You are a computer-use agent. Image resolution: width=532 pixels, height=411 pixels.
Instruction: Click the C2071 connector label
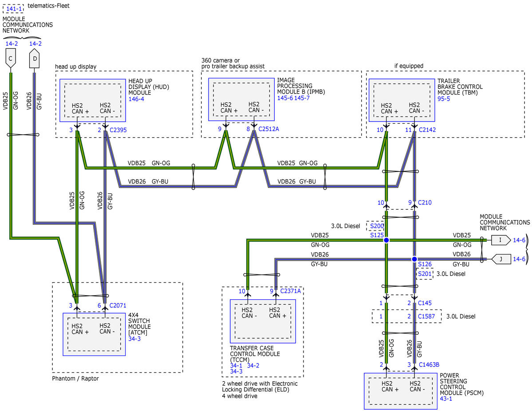pyautogui.click(x=118, y=305)
